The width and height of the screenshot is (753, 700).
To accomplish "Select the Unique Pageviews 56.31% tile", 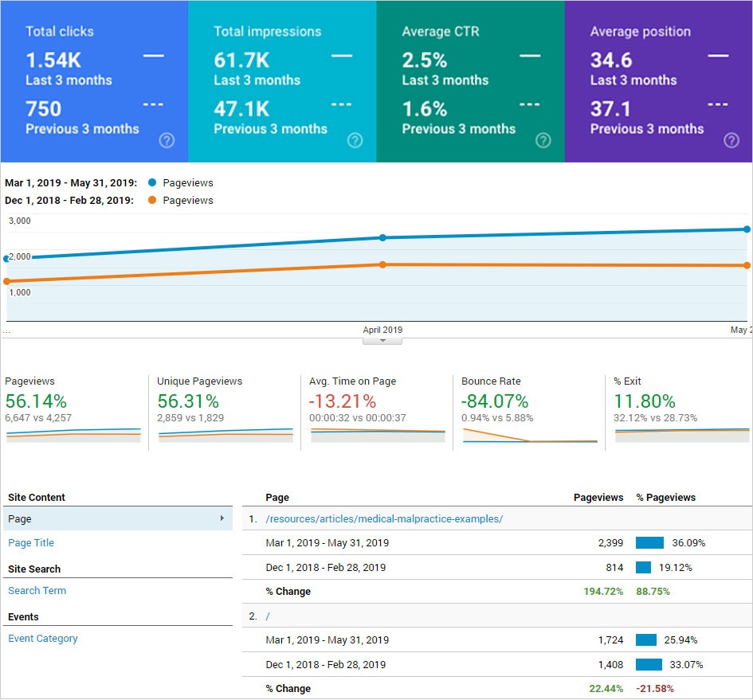I will 226,413.
